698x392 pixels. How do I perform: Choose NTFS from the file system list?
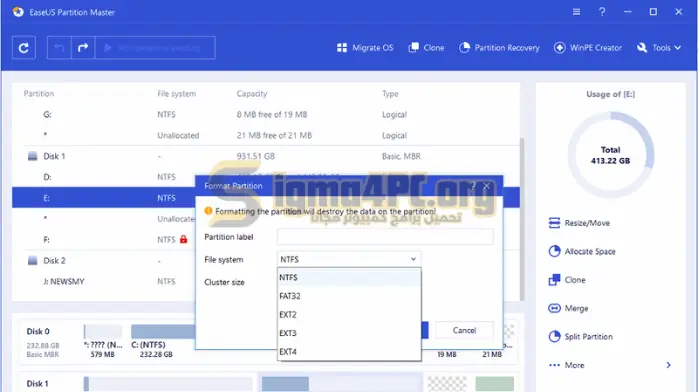point(349,277)
